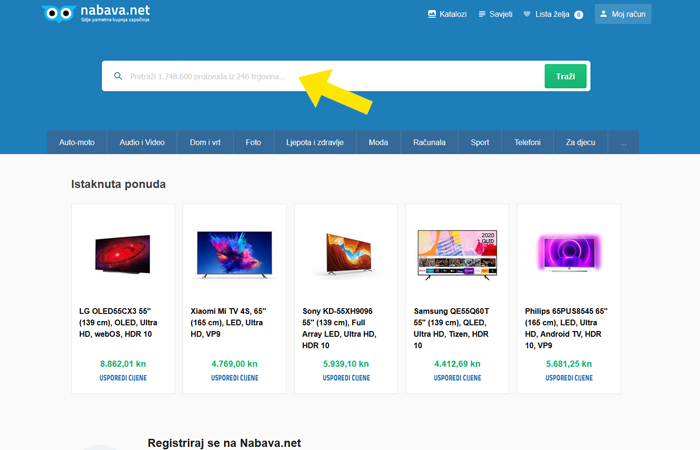
Task: Select the Sport category
Action: 480,142
